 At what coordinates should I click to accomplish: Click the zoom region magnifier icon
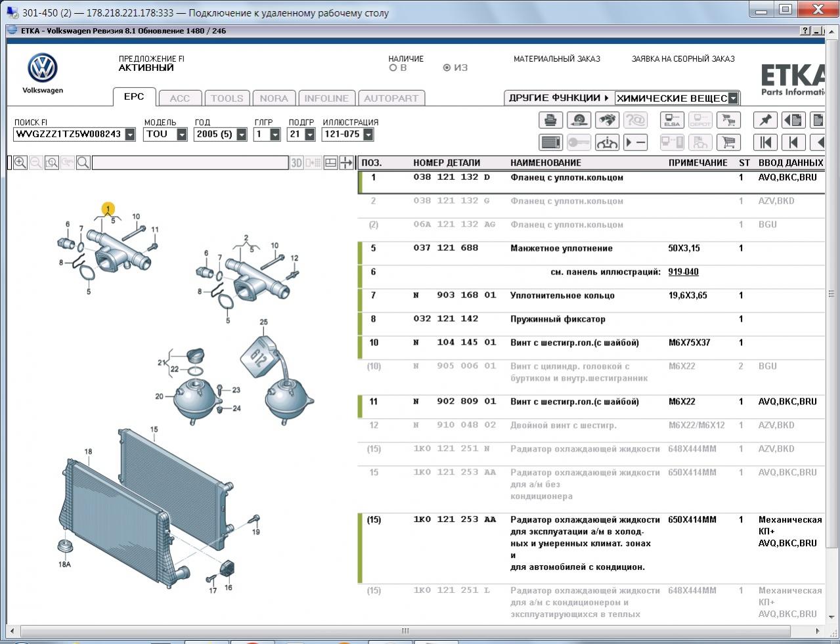[x=52, y=163]
